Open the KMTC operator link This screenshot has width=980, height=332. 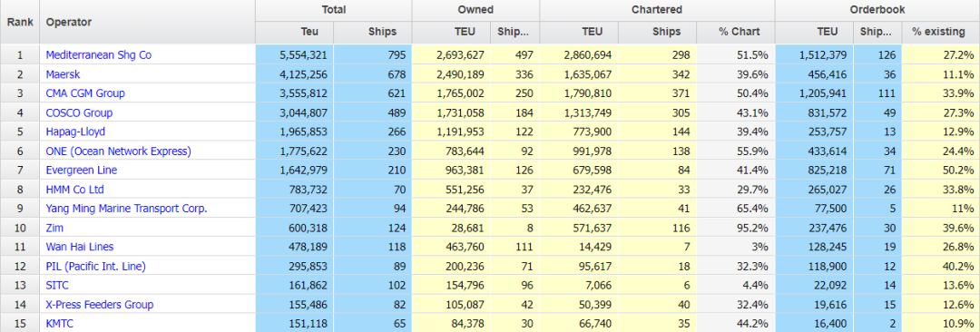coord(60,324)
